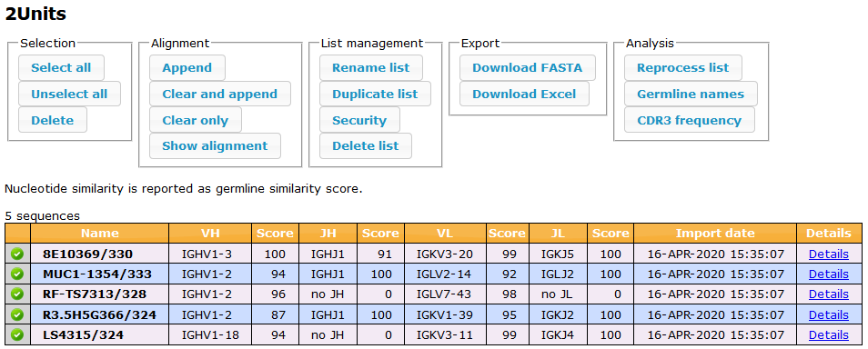The image size is (868, 349).
Task: Click the Duplicate list button
Action: coord(375,94)
